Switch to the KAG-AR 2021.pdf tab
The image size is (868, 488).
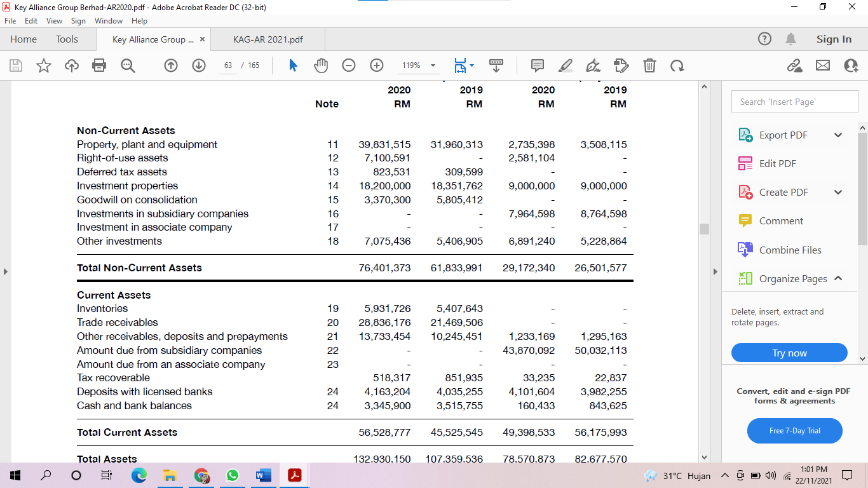coord(268,39)
